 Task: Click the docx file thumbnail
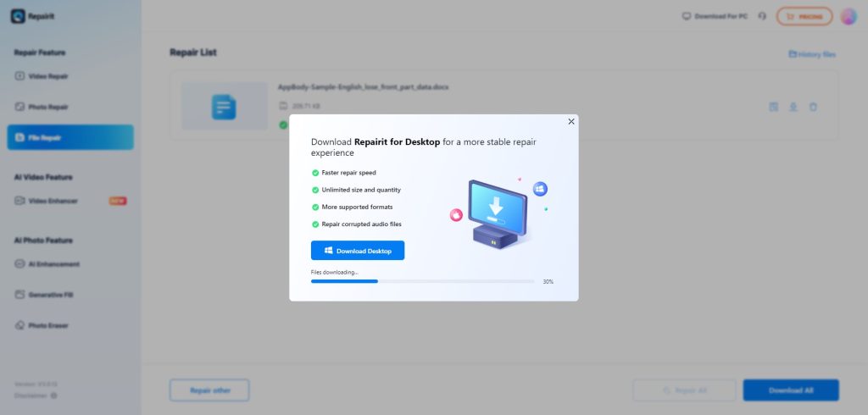point(224,106)
